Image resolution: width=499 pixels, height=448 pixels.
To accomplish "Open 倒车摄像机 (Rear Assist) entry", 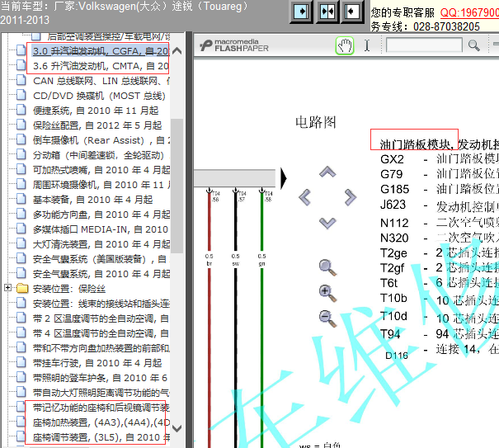I will pos(101,140).
